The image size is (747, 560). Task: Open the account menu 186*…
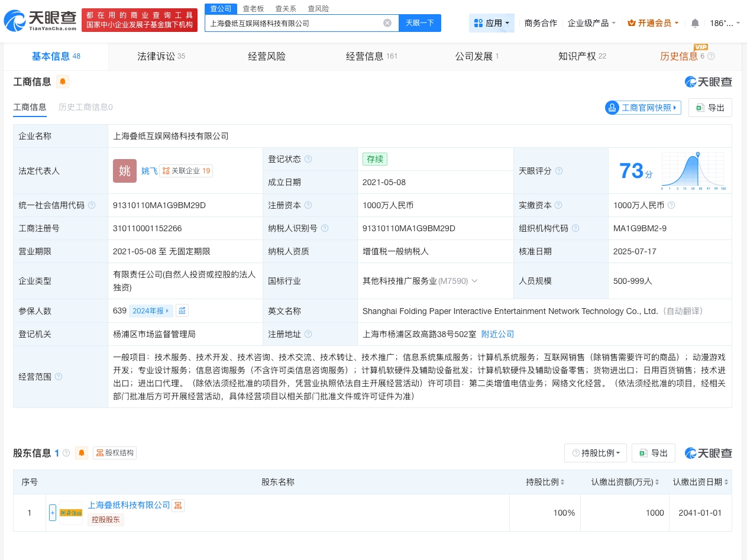coord(725,23)
